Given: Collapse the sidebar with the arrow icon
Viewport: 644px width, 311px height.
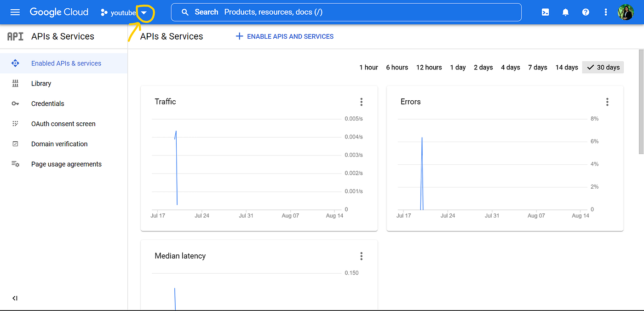Looking at the screenshot, I should pyautogui.click(x=15, y=298).
